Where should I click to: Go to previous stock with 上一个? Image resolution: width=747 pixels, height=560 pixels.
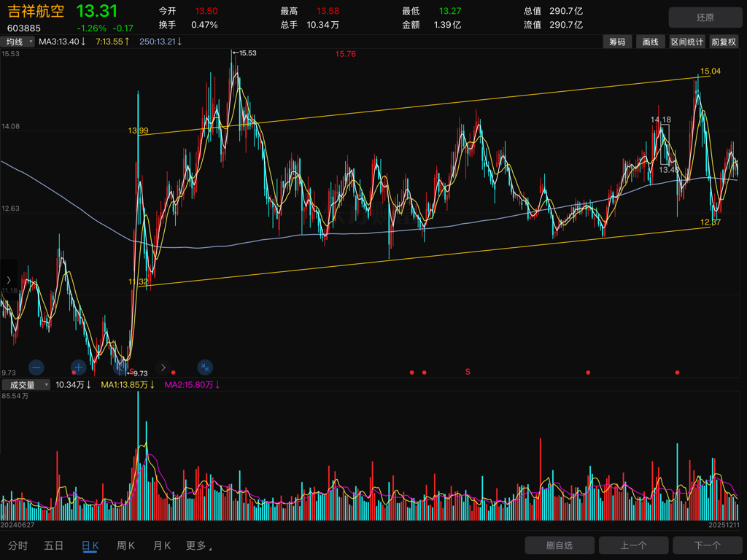(633, 545)
